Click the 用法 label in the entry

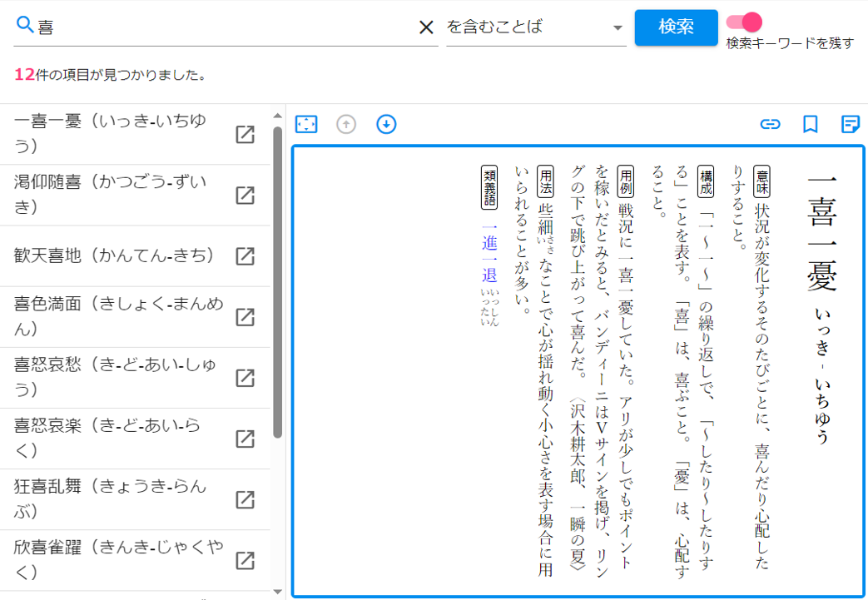545,181
